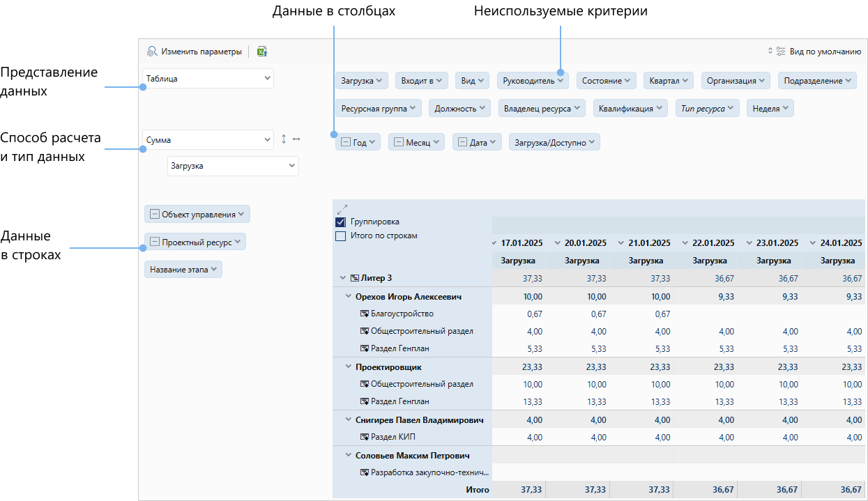The width and height of the screenshot is (868, 501).
Task: Open the Таблица representation dropdown
Action: pyautogui.click(x=208, y=79)
